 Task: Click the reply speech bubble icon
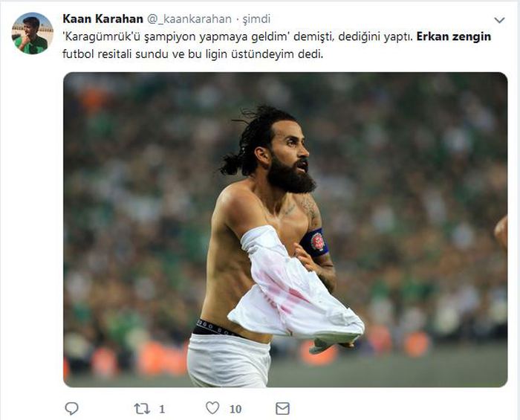coord(71,408)
